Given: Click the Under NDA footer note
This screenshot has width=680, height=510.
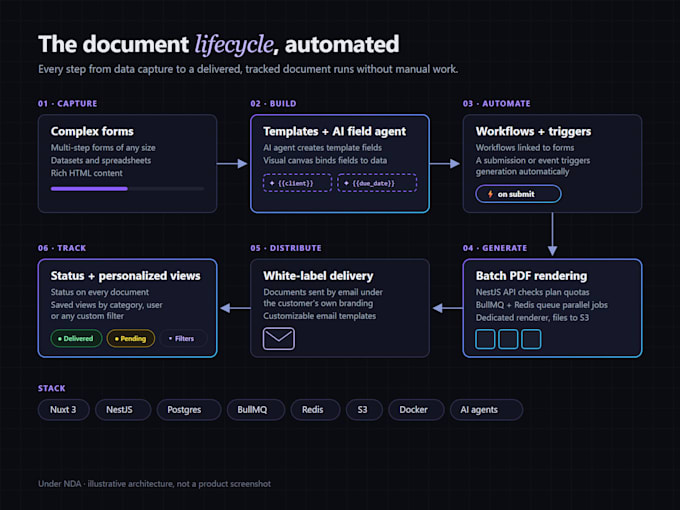Looking at the screenshot, I should pos(154,484).
